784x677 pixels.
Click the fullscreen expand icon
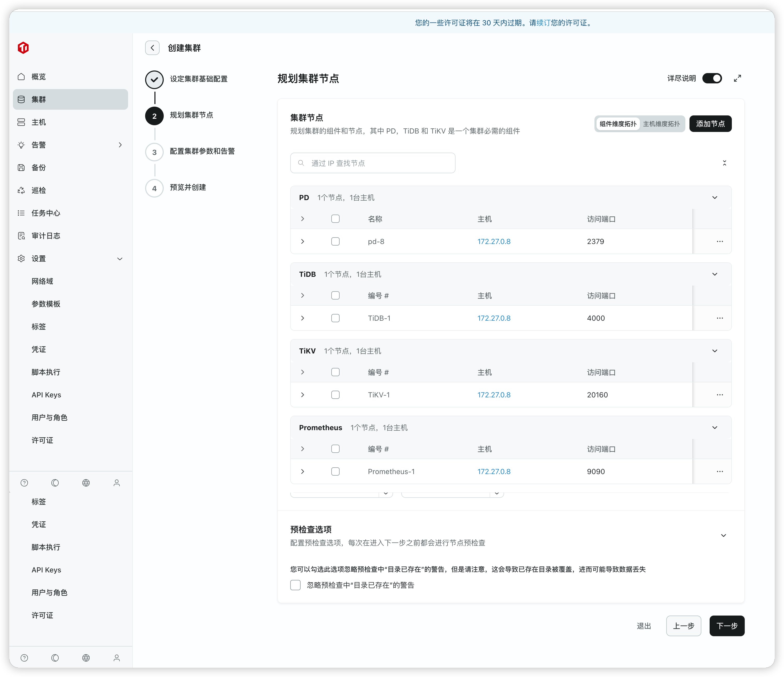pyautogui.click(x=737, y=78)
